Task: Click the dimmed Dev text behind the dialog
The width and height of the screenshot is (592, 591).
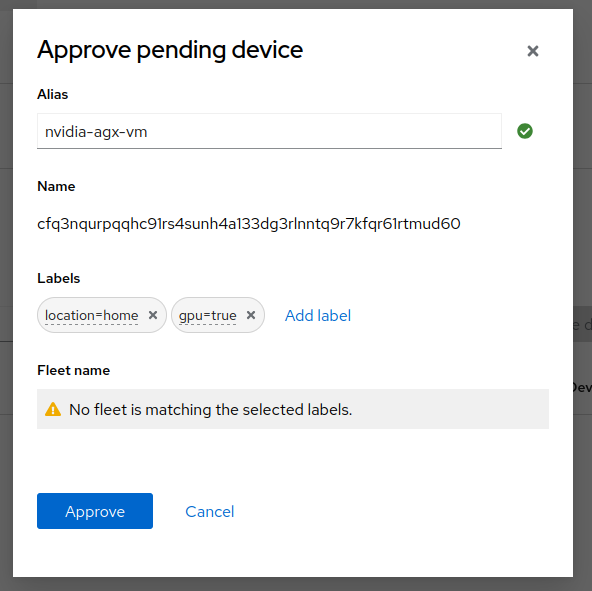Action: coord(582,387)
